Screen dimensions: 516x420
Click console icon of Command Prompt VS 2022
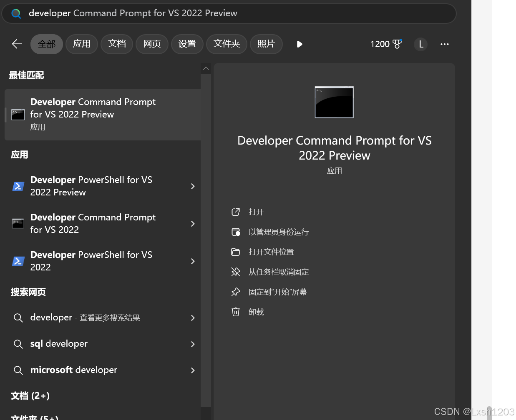click(x=18, y=223)
